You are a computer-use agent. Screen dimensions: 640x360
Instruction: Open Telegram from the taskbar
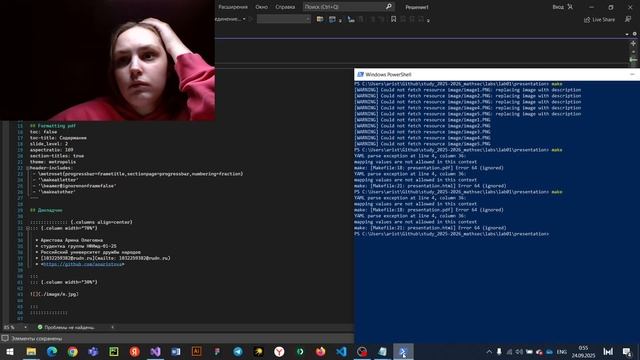238,351
